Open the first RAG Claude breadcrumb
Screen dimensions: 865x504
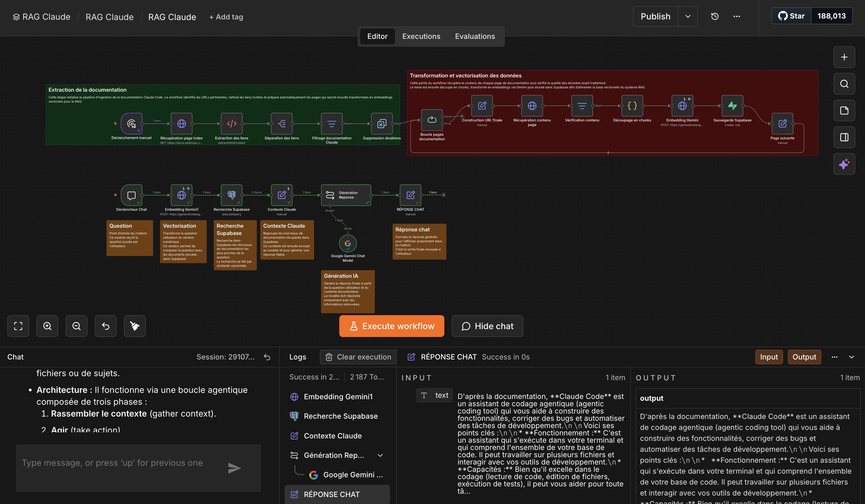(42, 17)
